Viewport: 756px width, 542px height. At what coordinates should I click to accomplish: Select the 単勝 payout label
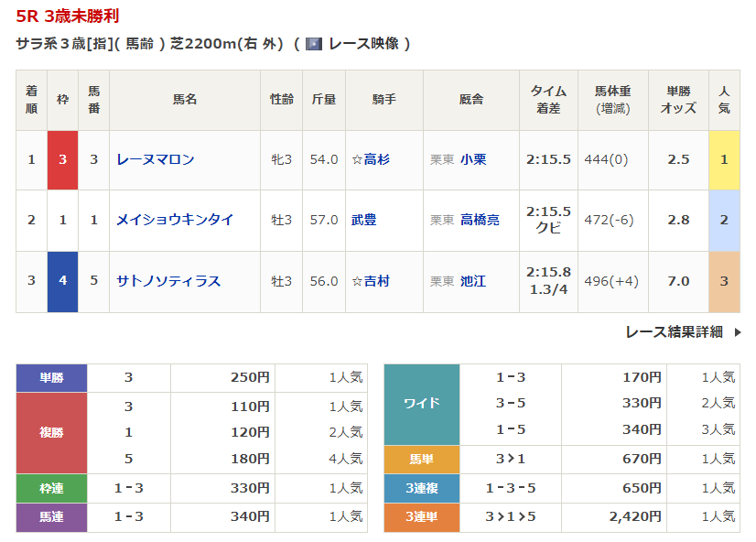pos(51,377)
